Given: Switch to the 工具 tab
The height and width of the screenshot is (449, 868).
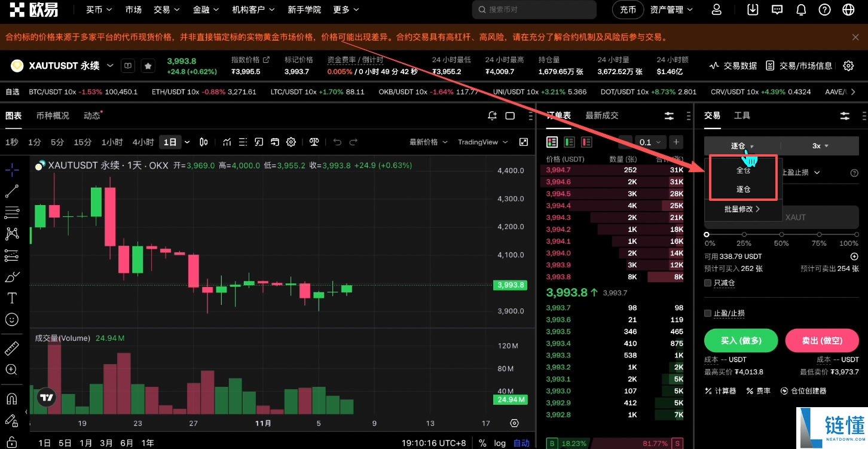Looking at the screenshot, I should [742, 115].
